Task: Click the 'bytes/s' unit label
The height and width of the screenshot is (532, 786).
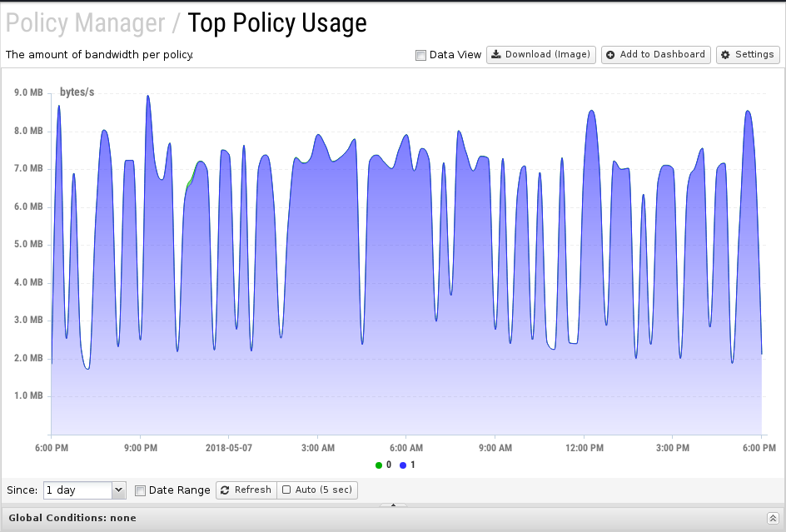Action: coord(77,92)
